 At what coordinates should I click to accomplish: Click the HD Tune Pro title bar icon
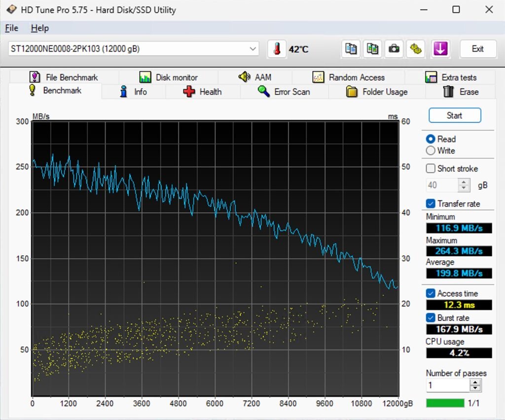click(x=11, y=9)
